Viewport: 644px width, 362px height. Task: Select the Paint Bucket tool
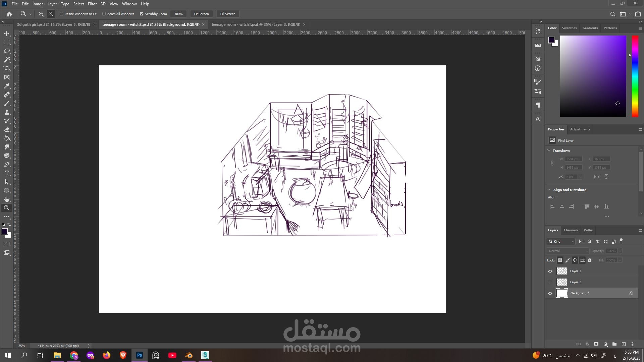pos(7,138)
